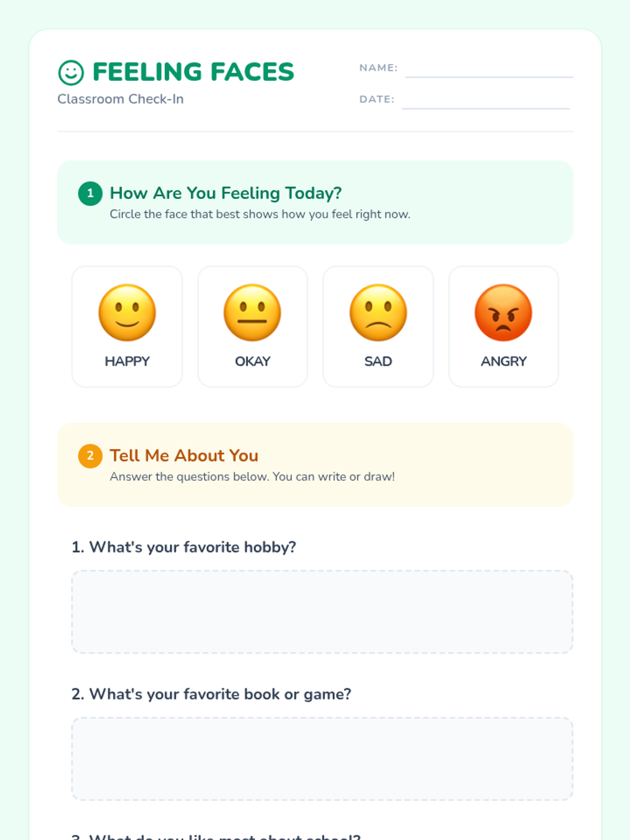Click the orange number 2 badge
The width and height of the screenshot is (630, 840).
(90, 456)
